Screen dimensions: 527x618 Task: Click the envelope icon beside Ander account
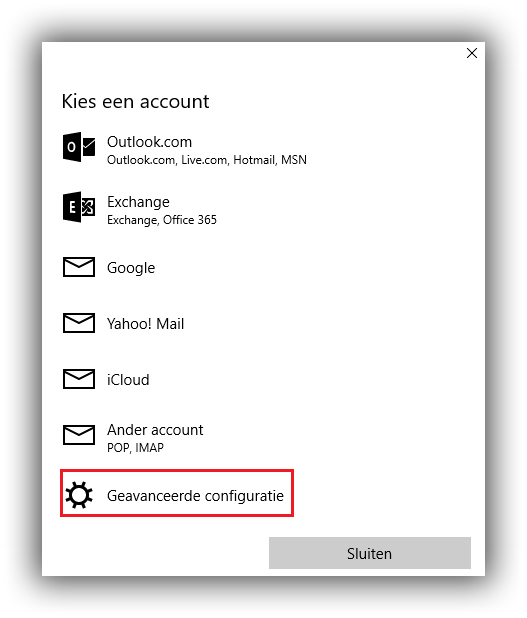[79, 435]
